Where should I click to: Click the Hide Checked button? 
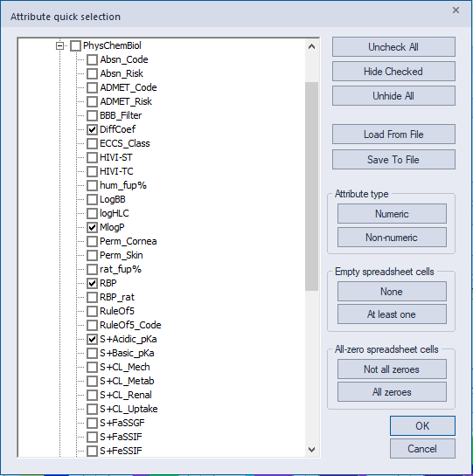click(393, 72)
